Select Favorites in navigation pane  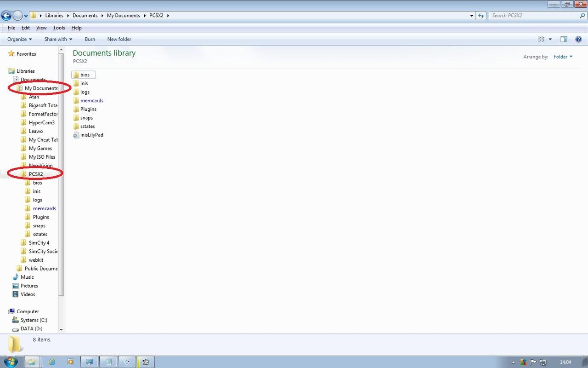tap(26, 54)
